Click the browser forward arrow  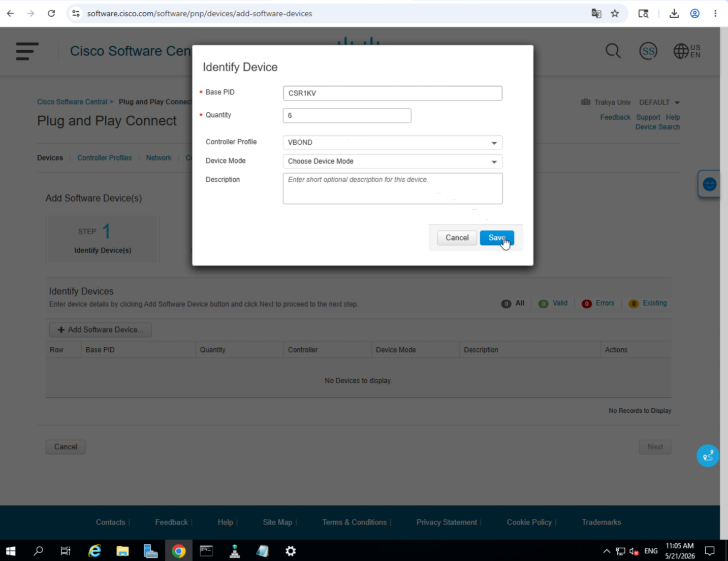pyautogui.click(x=31, y=14)
